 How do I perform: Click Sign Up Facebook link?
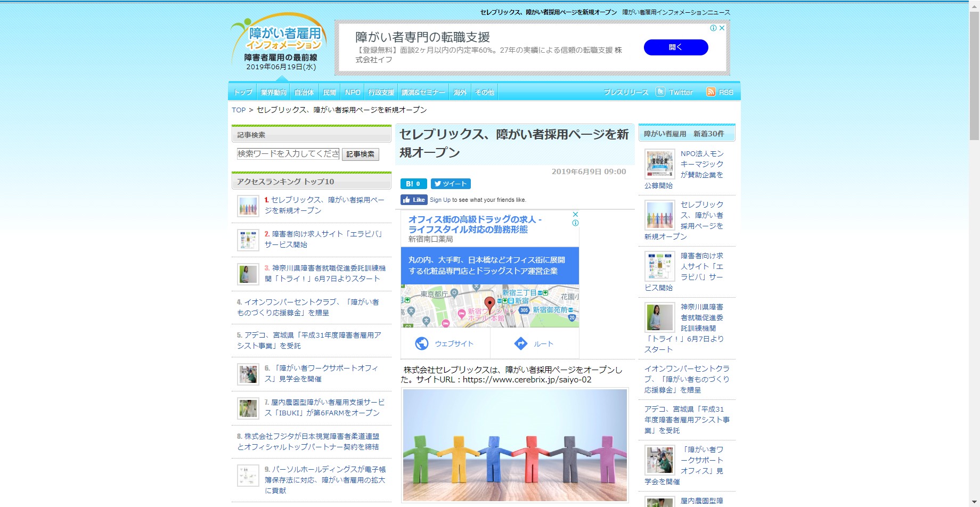[440, 200]
